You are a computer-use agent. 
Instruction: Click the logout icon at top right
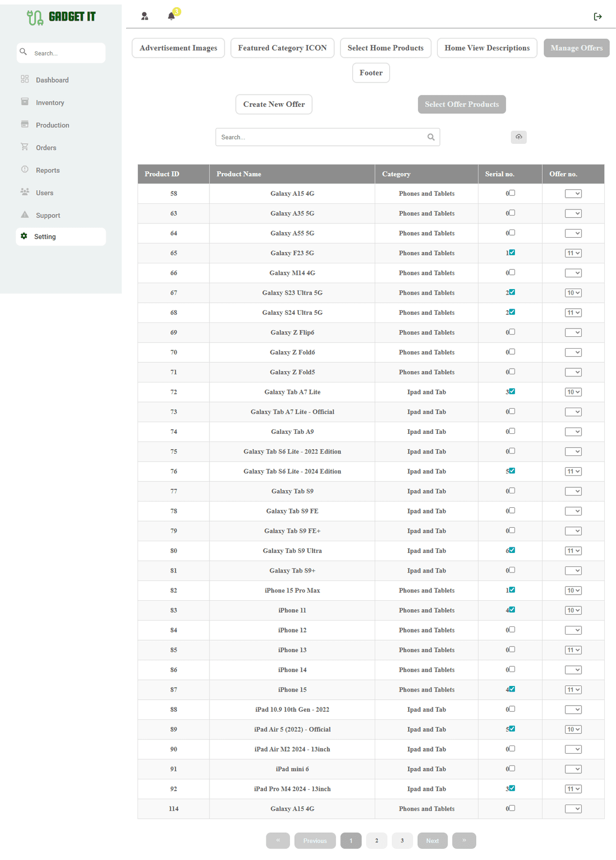coord(598,17)
